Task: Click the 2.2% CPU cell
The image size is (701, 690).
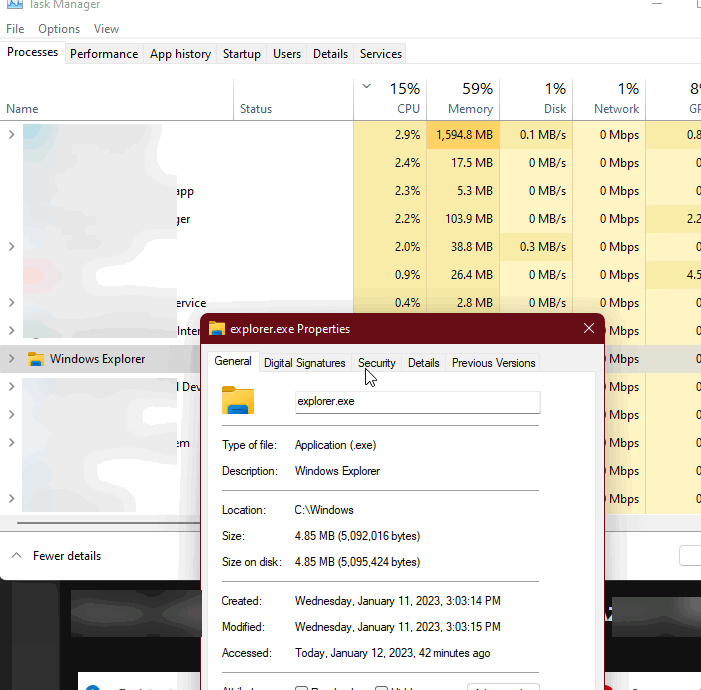Action: 390,219
